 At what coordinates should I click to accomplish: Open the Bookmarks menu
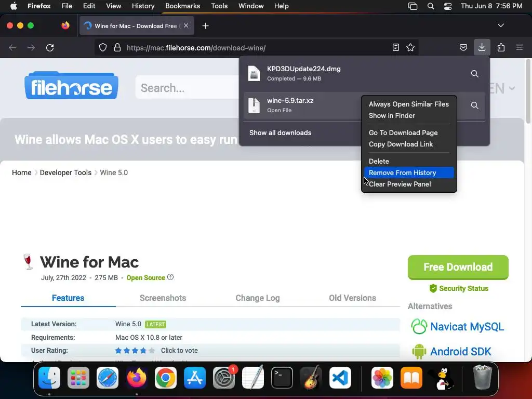click(x=182, y=6)
